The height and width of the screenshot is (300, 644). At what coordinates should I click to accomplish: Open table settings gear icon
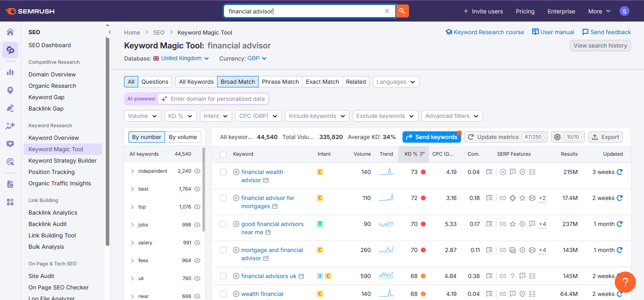(x=557, y=137)
